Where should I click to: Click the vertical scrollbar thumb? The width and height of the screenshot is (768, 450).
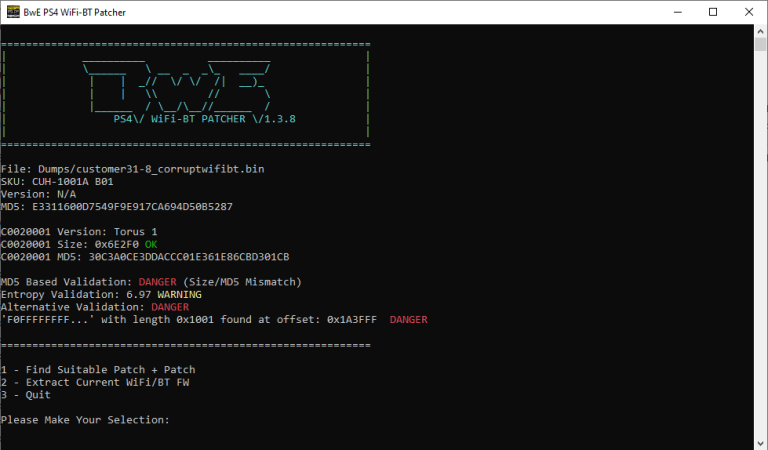[x=760, y=44]
